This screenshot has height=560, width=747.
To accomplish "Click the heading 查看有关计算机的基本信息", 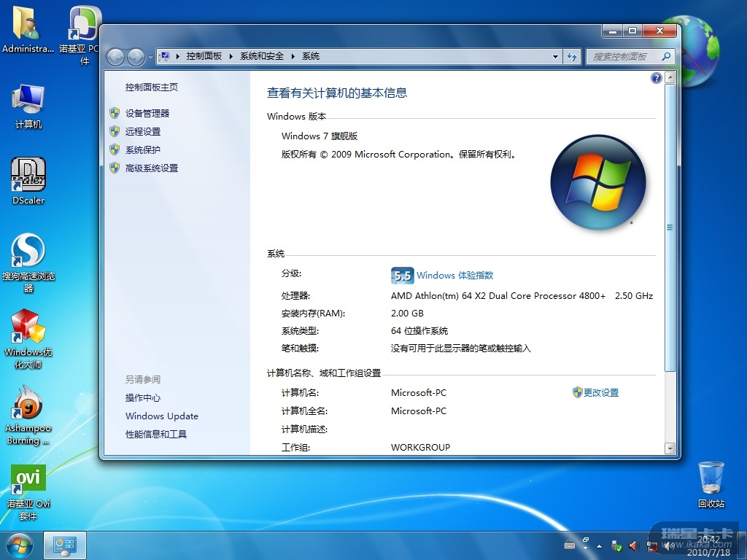I will (x=337, y=93).
